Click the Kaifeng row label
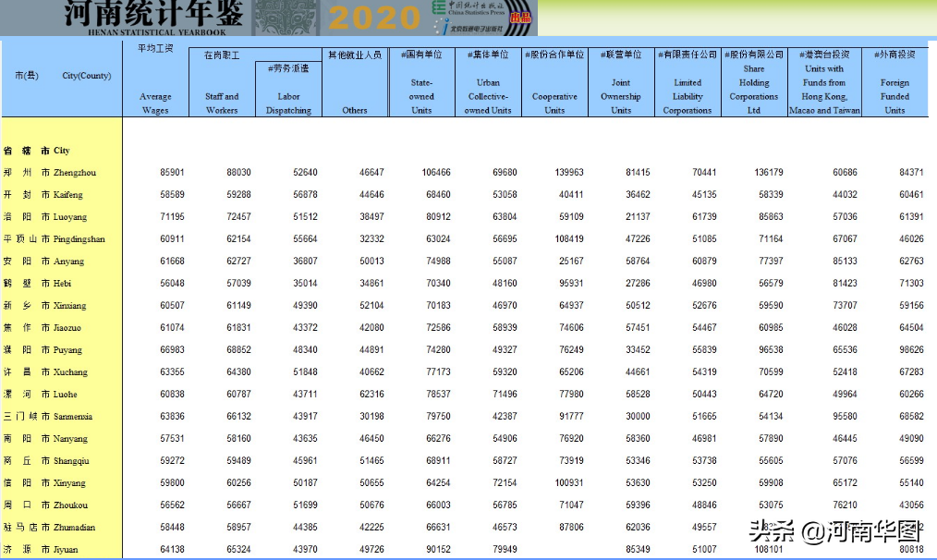Image resolution: width=937 pixels, height=560 pixels. pyautogui.click(x=43, y=194)
